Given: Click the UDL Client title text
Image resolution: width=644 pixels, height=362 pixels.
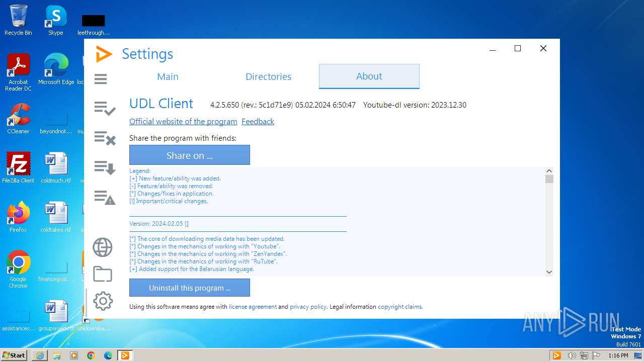Looking at the screenshot, I should click(x=161, y=104).
